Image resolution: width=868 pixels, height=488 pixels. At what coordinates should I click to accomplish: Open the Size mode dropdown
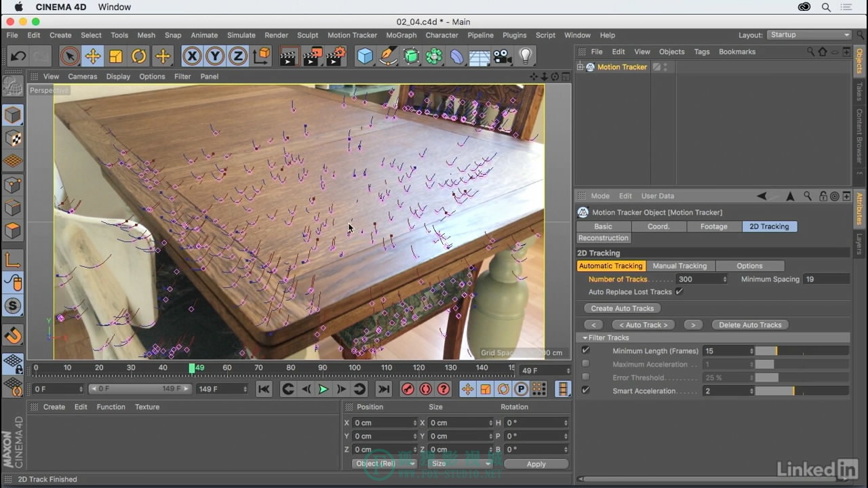[460, 464]
